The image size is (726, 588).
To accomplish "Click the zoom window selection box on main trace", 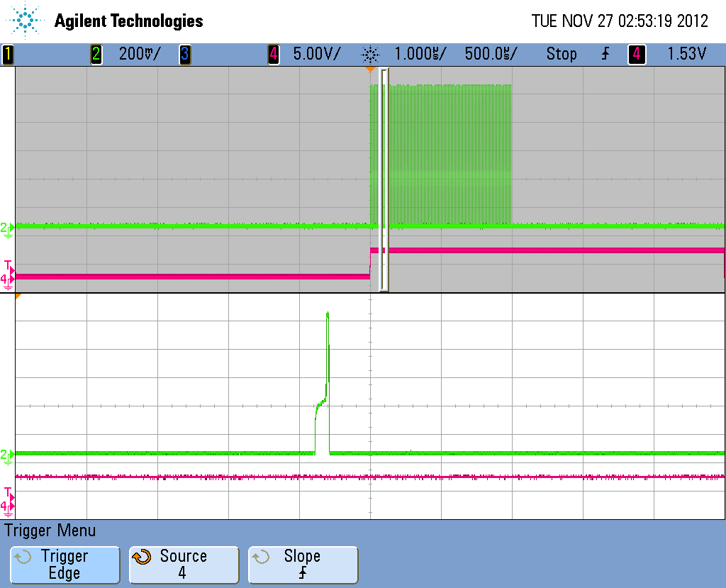I will (x=384, y=179).
